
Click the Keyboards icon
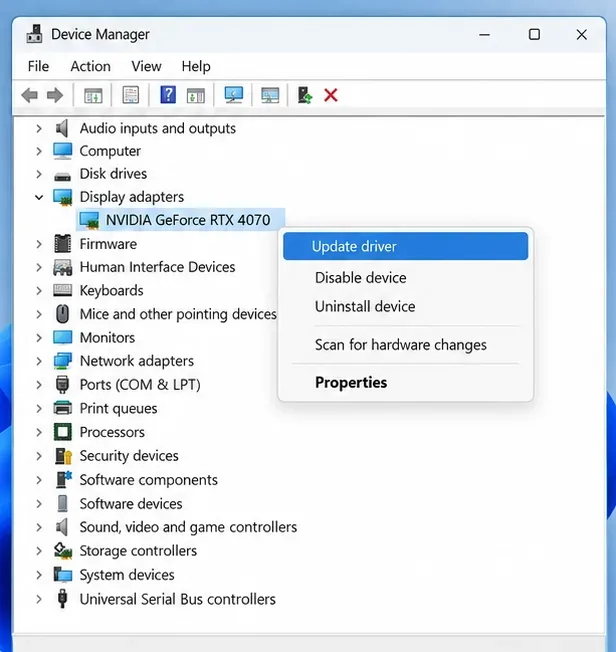62,290
